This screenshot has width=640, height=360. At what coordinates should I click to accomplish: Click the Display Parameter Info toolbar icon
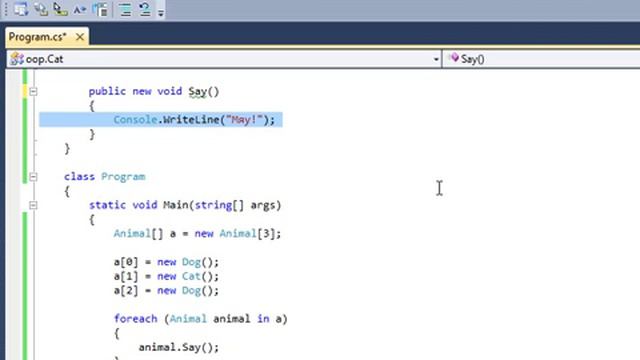tap(40, 9)
